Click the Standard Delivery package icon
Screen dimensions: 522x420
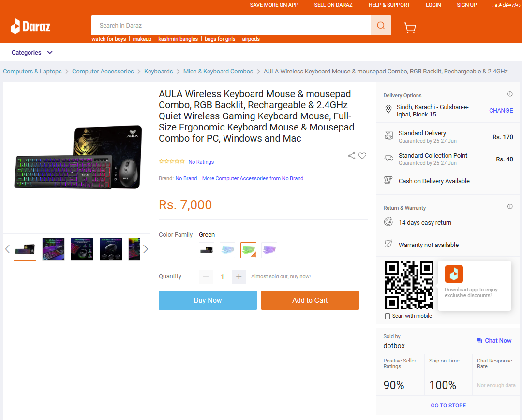point(388,135)
